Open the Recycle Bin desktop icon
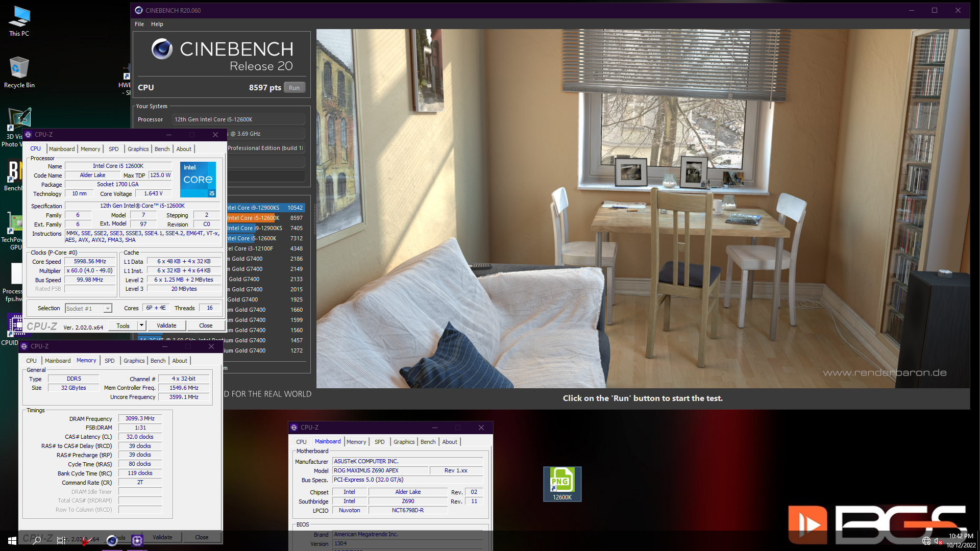Screen dimensions: 980x551 point(19,72)
